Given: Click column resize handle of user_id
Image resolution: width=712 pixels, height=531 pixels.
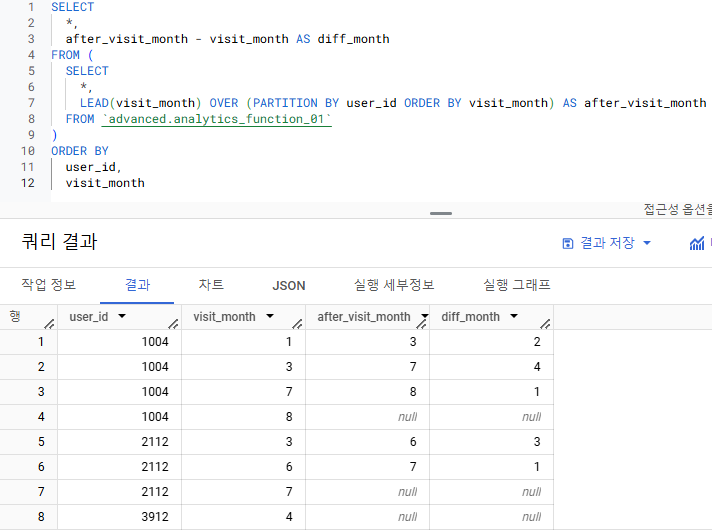Looking at the screenshot, I should 173,323.
